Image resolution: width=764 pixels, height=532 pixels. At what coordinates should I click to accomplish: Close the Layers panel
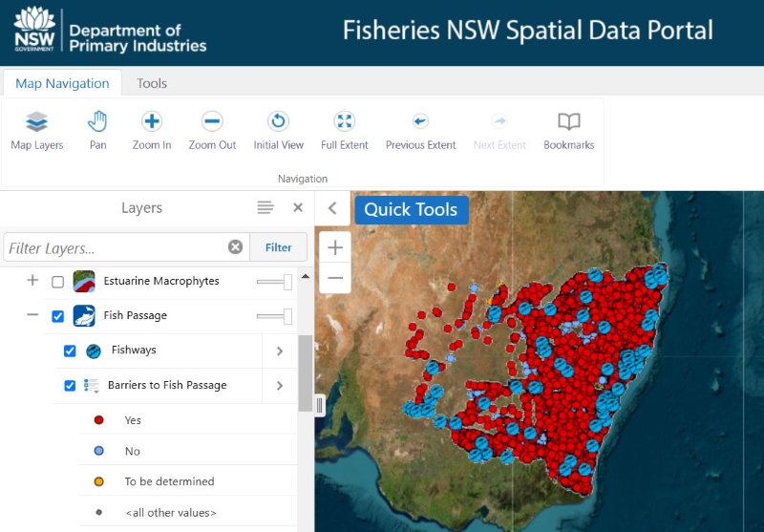(x=298, y=207)
